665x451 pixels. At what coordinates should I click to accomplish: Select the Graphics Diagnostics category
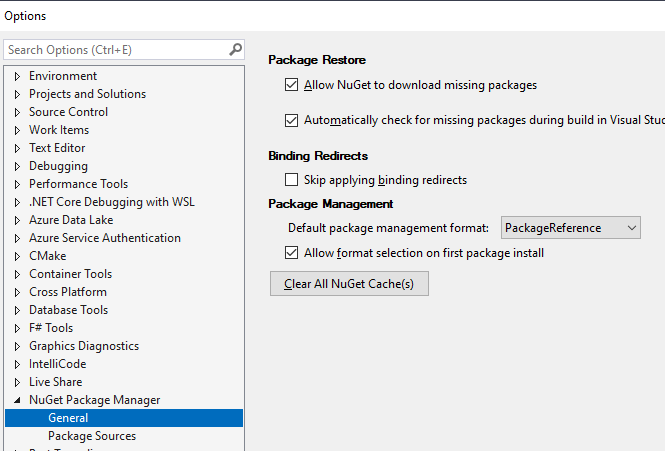coord(84,346)
